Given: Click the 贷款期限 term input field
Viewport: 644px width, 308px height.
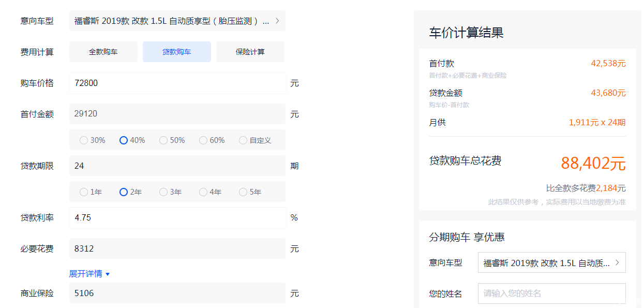Looking at the screenshot, I should coord(177,166).
